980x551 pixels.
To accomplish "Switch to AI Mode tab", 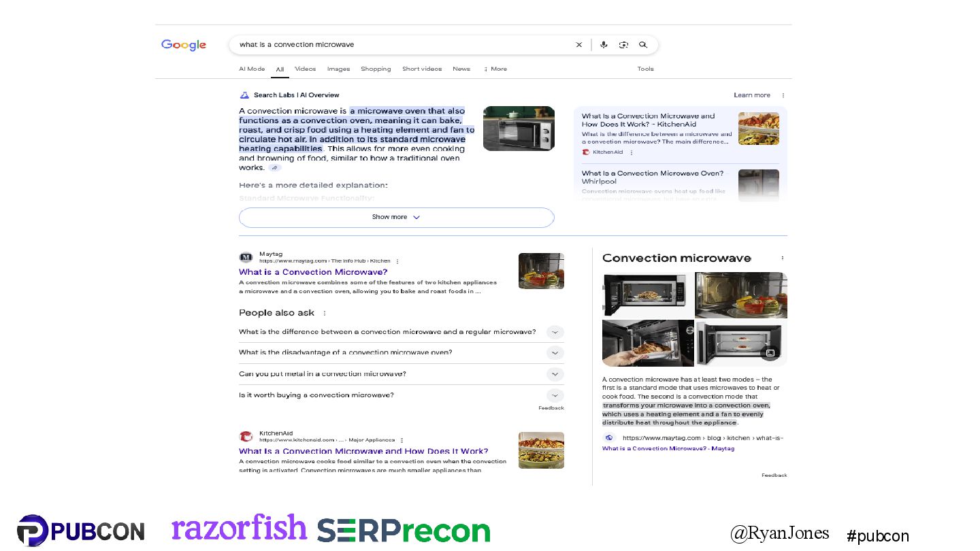I will coord(252,69).
